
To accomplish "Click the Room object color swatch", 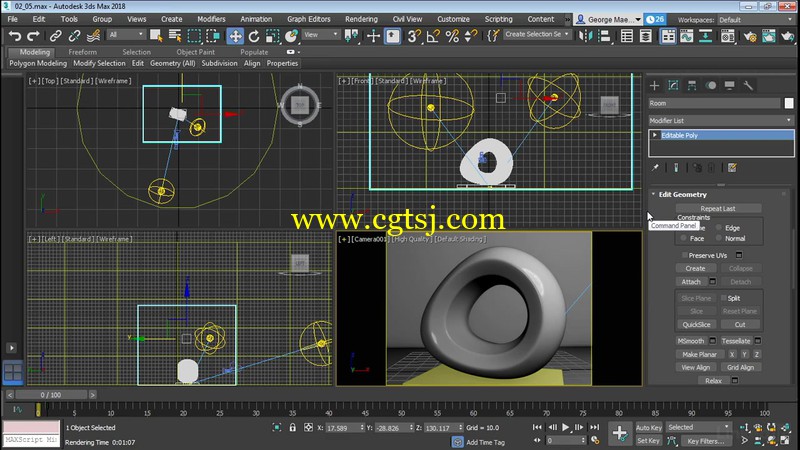I will (x=789, y=103).
